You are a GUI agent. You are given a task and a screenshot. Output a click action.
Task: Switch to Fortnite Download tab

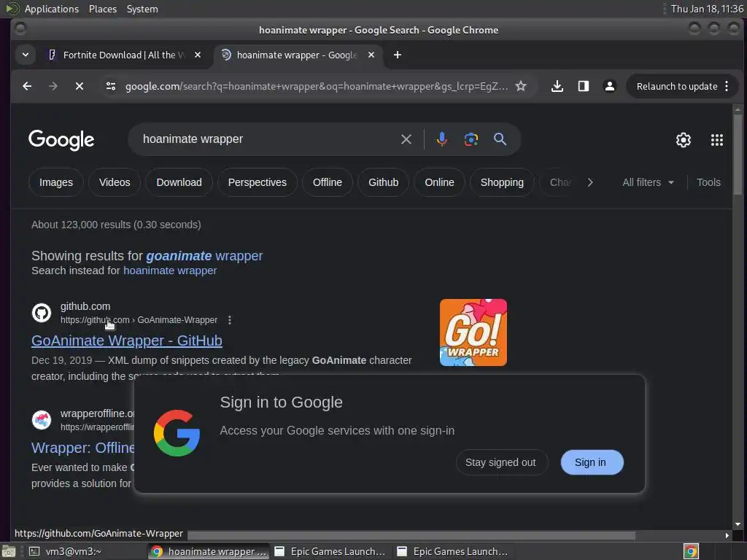click(125, 55)
